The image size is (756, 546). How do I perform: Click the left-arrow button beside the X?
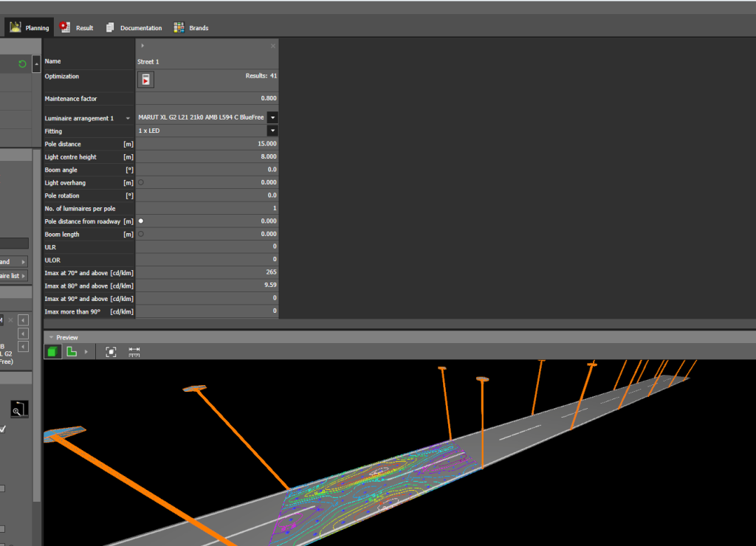click(x=23, y=320)
